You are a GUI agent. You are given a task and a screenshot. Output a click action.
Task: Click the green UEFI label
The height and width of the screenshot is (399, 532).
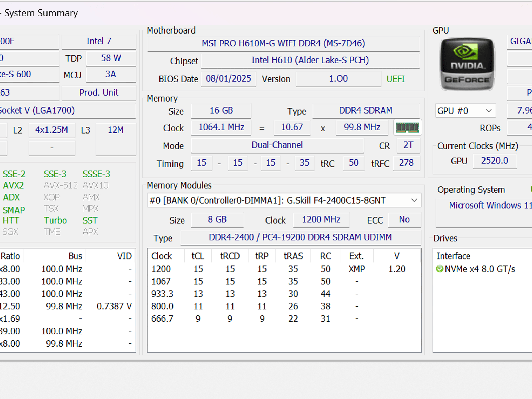395,79
